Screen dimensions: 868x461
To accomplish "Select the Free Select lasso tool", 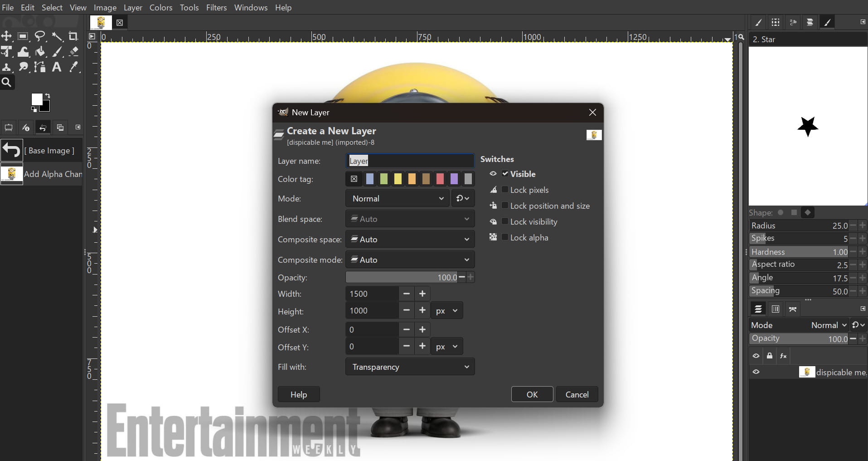I will point(40,36).
